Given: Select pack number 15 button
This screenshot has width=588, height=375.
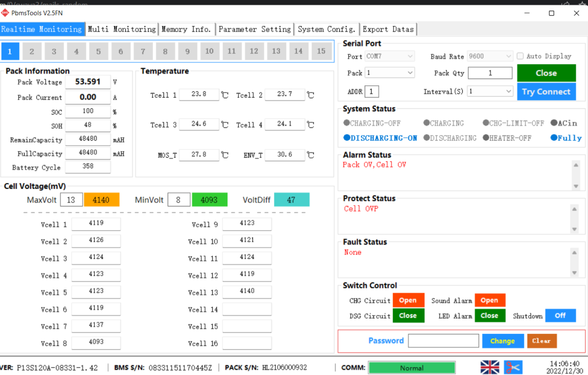Looking at the screenshot, I should click(322, 51).
